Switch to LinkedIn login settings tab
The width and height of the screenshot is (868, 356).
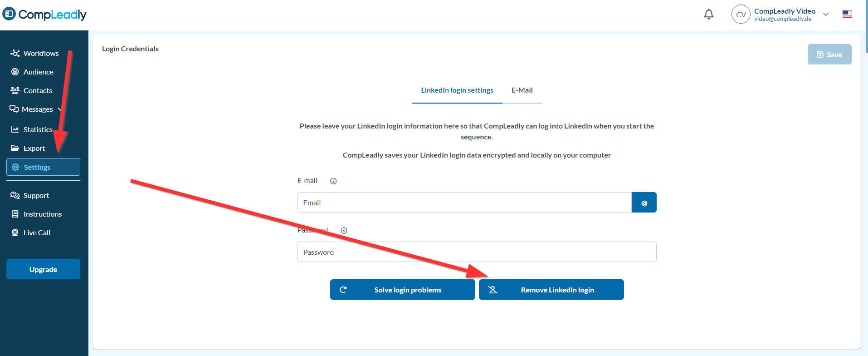457,90
